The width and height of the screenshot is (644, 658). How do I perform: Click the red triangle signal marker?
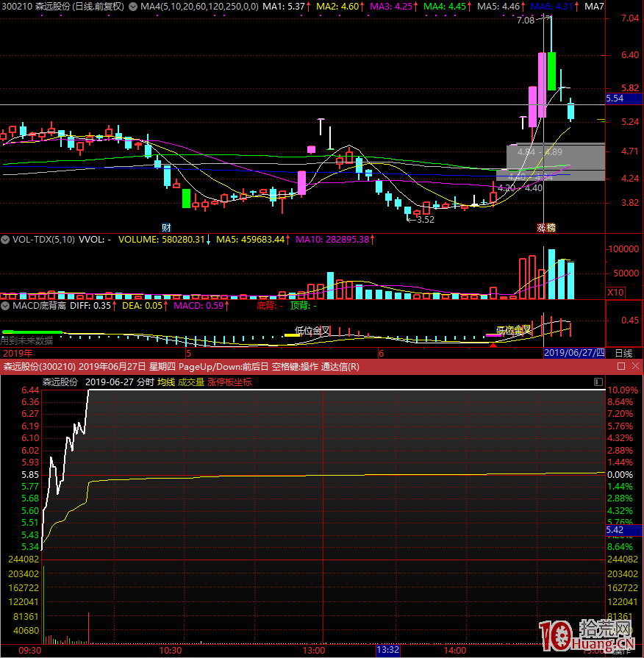[493, 345]
